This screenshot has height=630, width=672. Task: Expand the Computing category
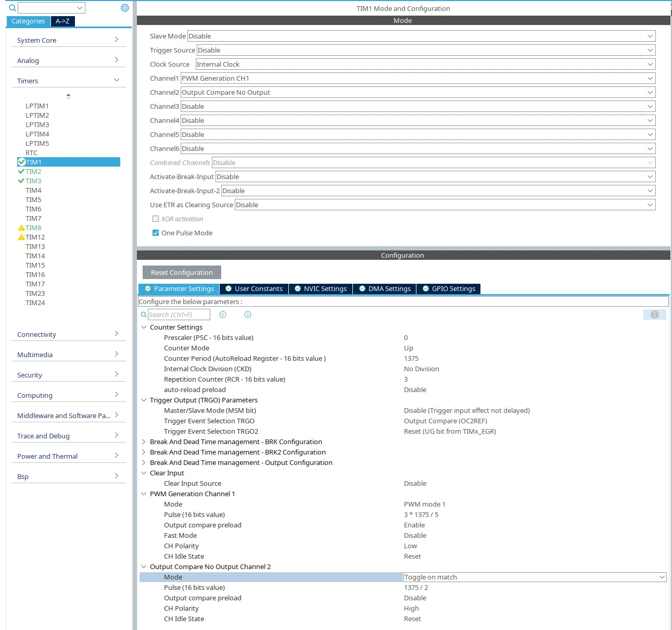tap(68, 395)
